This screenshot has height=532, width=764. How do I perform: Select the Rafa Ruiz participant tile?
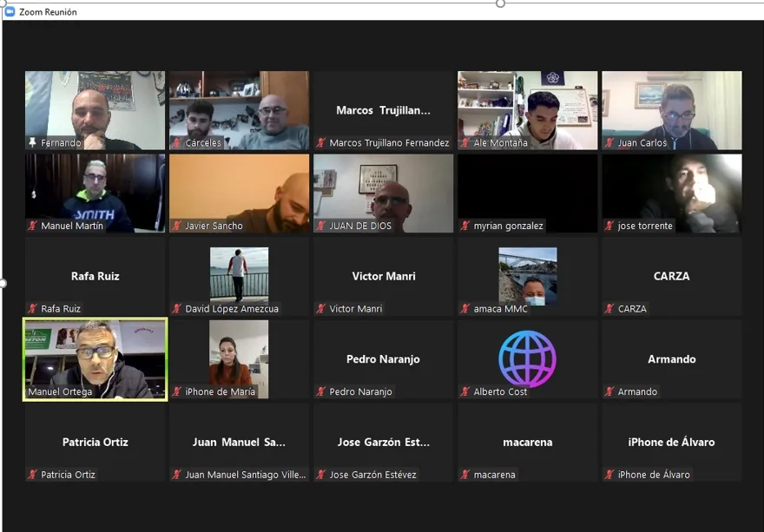click(95, 276)
